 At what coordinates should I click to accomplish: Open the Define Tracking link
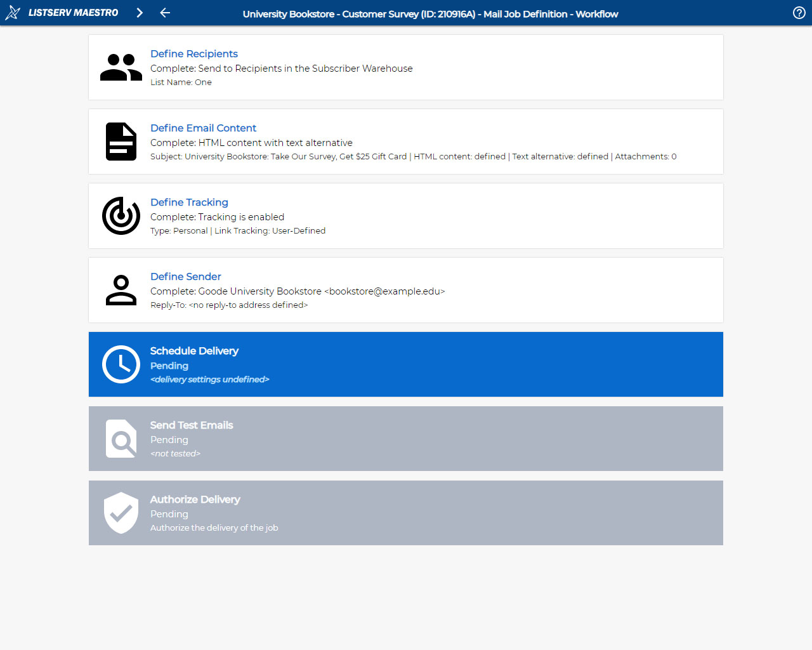pyautogui.click(x=189, y=202)
